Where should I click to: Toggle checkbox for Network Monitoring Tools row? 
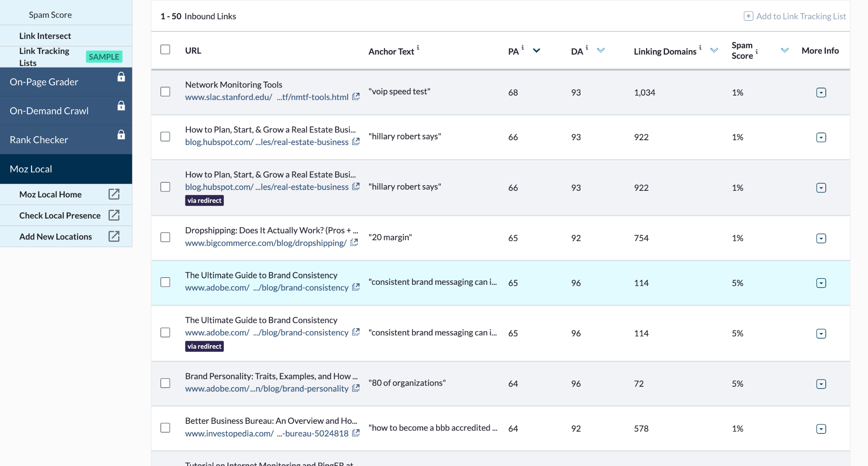pyautogui.click(x=165, y=91)
